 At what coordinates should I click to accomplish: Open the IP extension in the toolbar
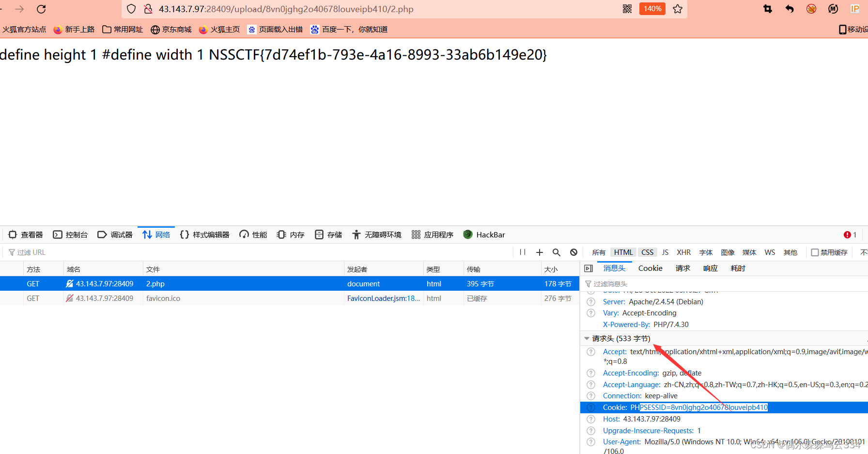click(855, 9)
